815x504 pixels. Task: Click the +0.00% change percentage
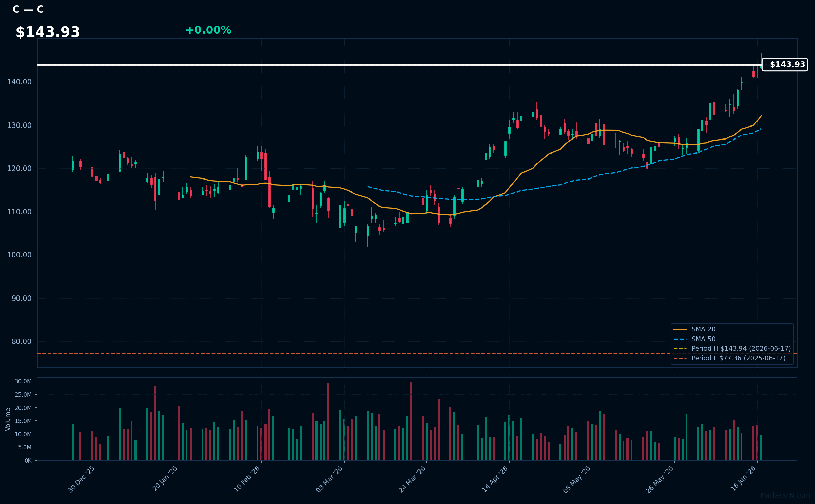[x=208, y=30]
